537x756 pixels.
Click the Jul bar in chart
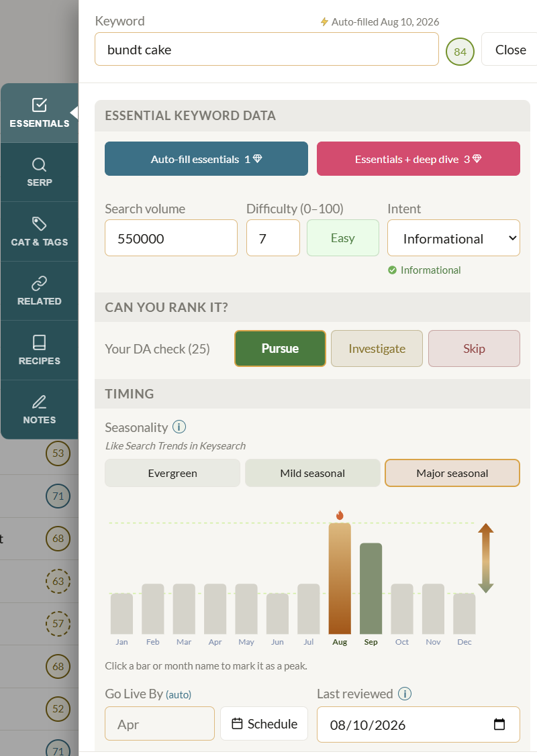click(x=308, y=609)
